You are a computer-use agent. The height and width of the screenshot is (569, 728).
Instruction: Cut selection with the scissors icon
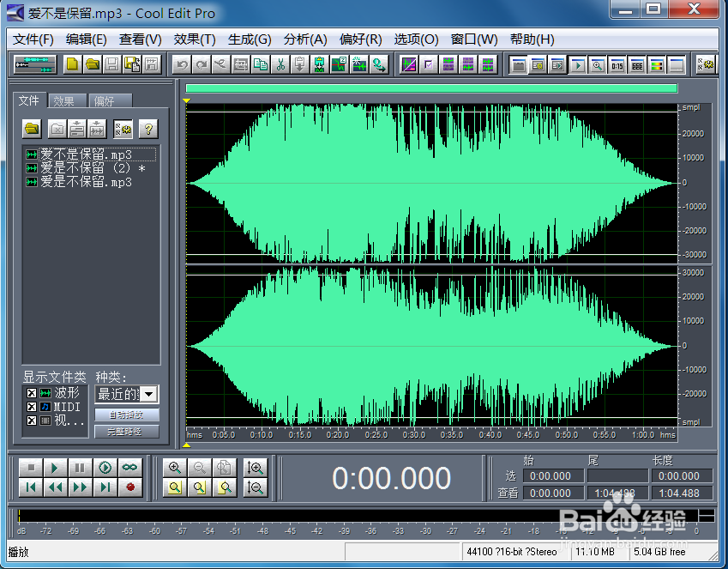280,64
